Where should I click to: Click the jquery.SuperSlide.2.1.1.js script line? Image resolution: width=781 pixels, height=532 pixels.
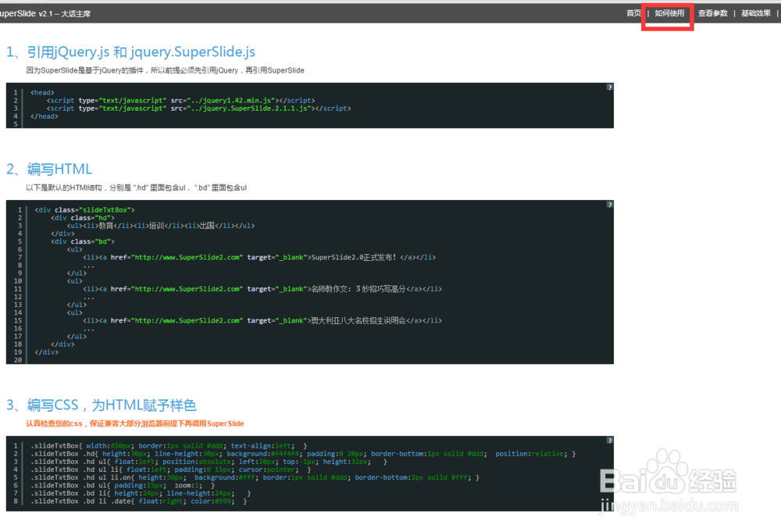[x=198, y=108]
